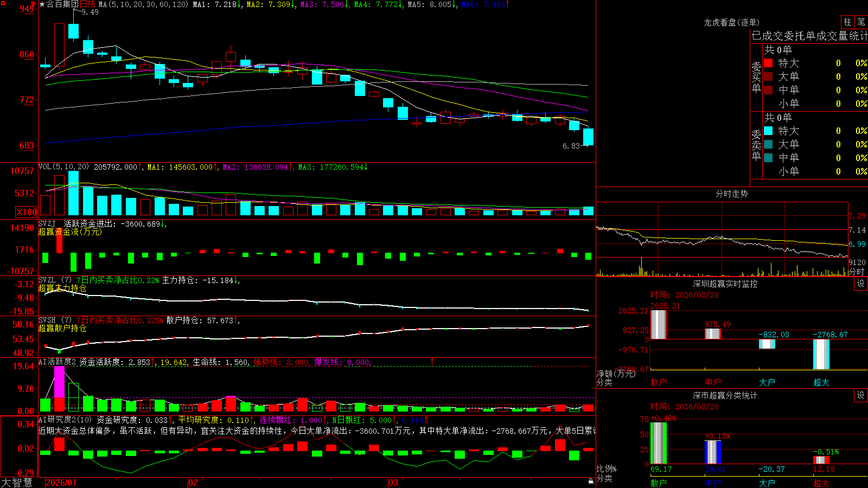This screenshot has width=868, height=488.
Task: Click the 6.83 low price label
Action: click(x=571, y=146)
